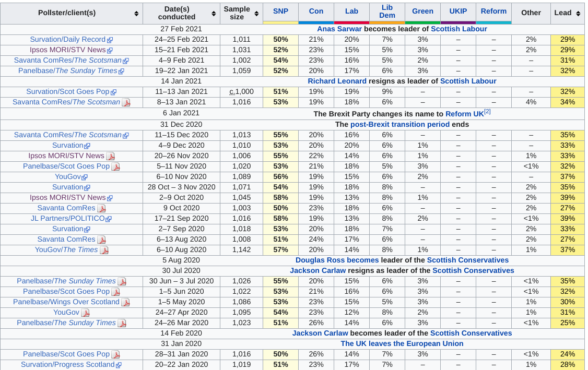Open Ipsos MORI/STV News link dated 2–9 Oct 2020
Image resolution: width=588 pixels, height=370 pixels.
(68, 198)
